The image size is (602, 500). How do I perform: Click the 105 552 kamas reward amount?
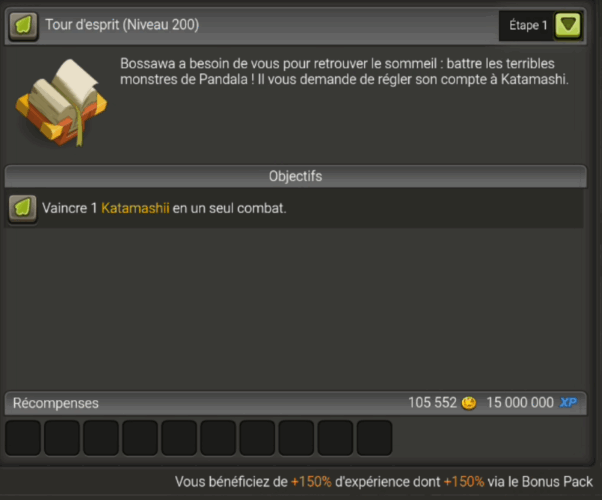click(432, 403)
